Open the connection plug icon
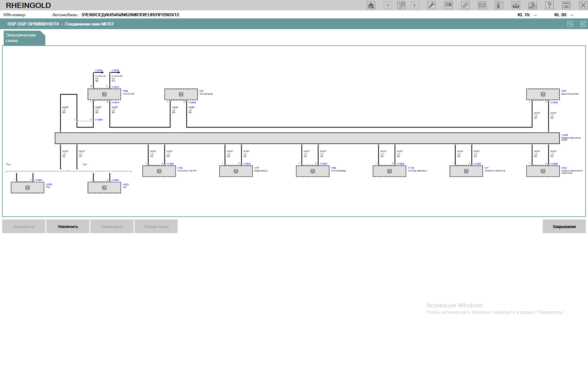588x368 pixels. tap(465, 5)
